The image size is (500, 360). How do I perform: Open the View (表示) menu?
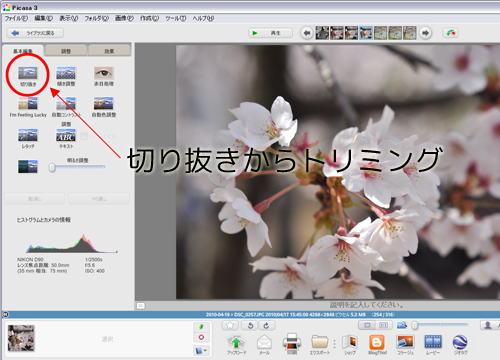(69, 18)
